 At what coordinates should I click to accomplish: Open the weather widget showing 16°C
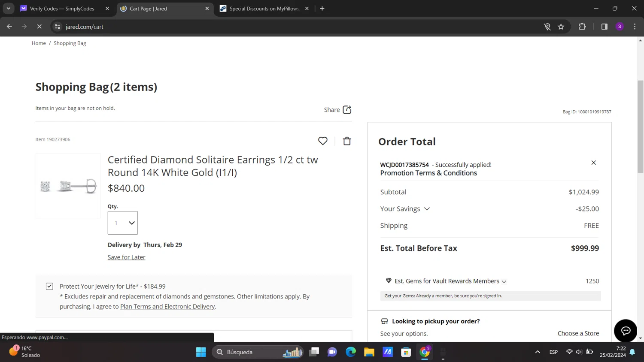[25, 352]
